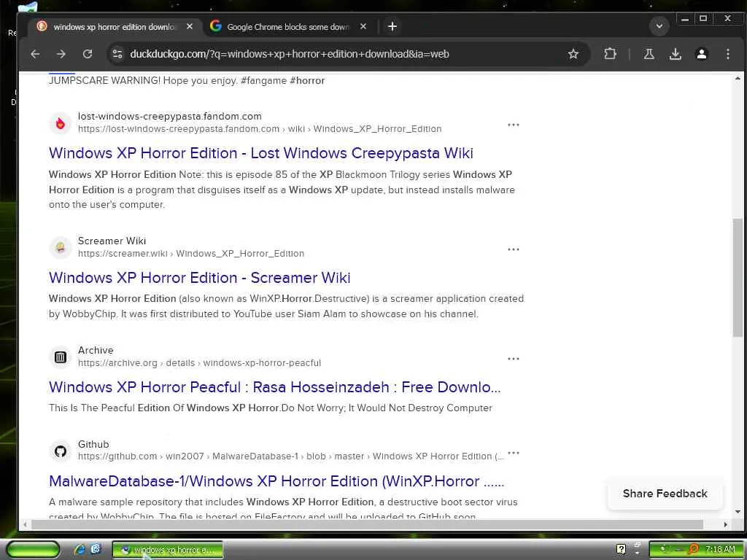Switch to Google Chrome blocks some downloads tab
The width and height of the screenshot is (747, 560).
(x=287, y=27)
